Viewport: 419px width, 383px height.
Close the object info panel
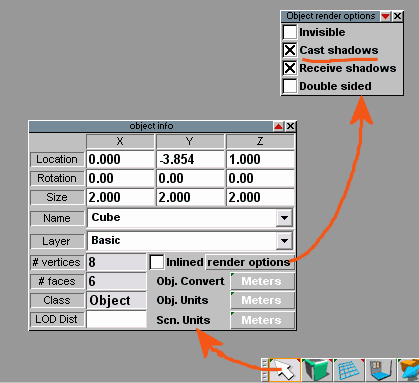(x=290, y=126)
